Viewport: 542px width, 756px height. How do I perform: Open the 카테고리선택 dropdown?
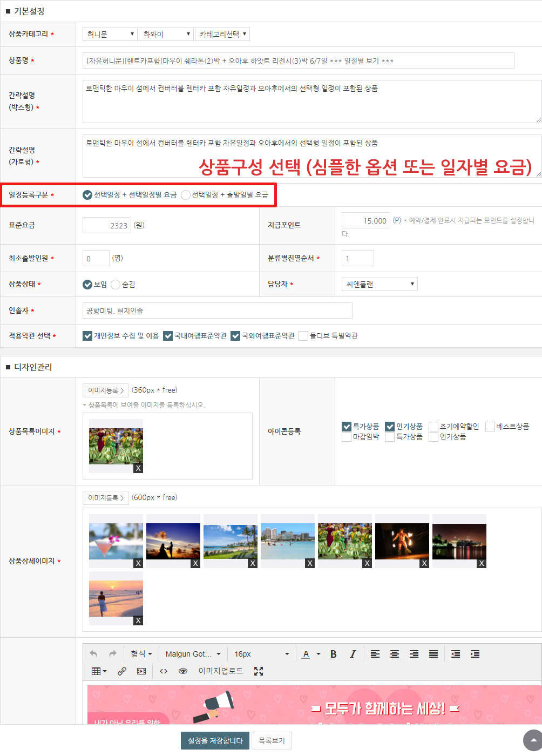coord(222,34)
